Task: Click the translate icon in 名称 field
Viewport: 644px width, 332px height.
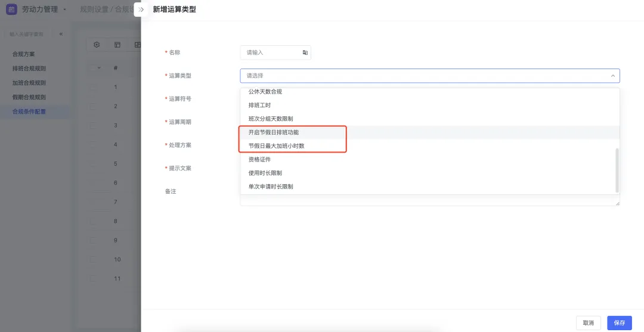Action: 305,52
